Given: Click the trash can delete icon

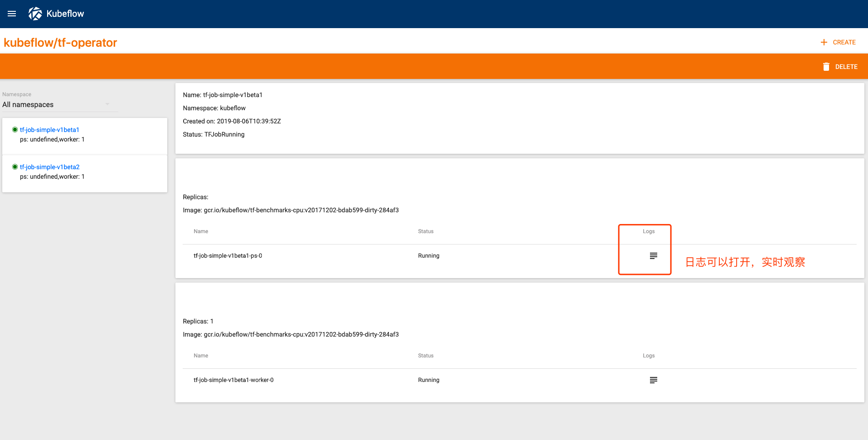Looking at the screenshot, I should click(x=826, y=67).
